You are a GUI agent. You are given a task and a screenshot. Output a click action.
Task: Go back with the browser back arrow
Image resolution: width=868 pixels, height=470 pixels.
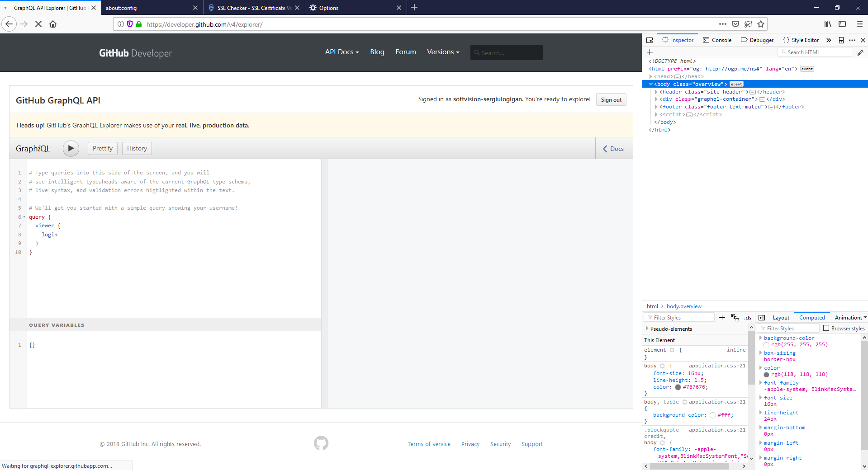(9, 24)
